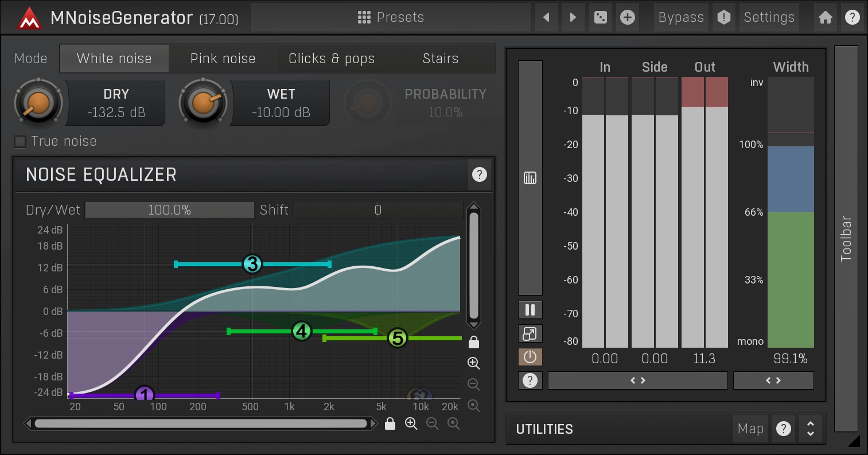Toggle the vertical zoom lock icon
The width and height of the screenshot is (868, 455).
tap(473, 343)
